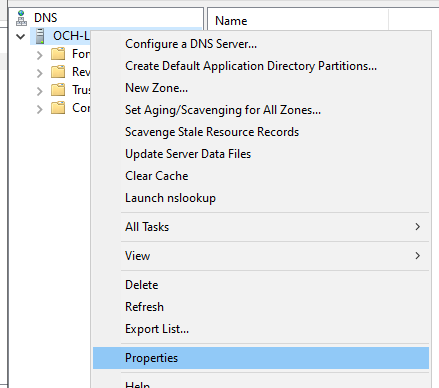Click the folder icon beside Rev
439x388 pixels.
click(58, 72)
